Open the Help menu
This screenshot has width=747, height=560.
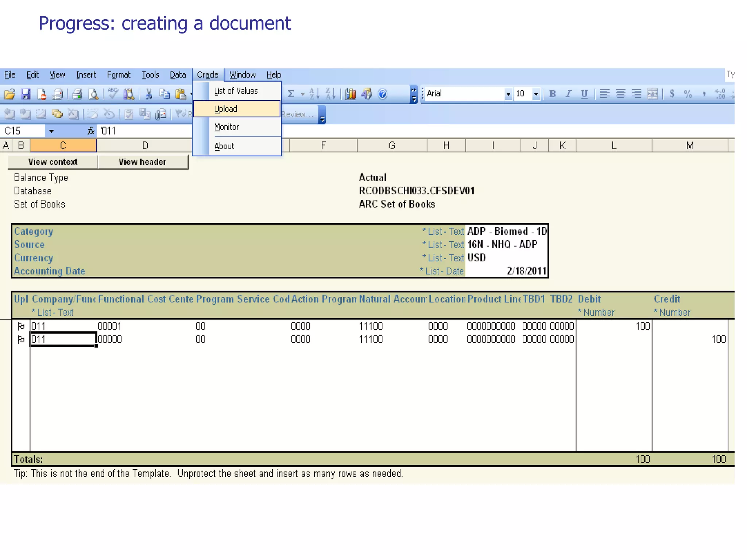pyautogui.click(x=274, y=75)
